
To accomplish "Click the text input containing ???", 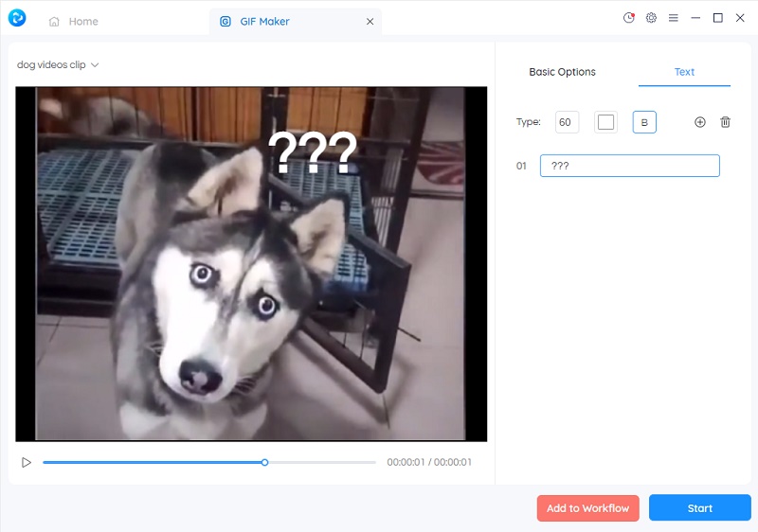I will [629, 166].
